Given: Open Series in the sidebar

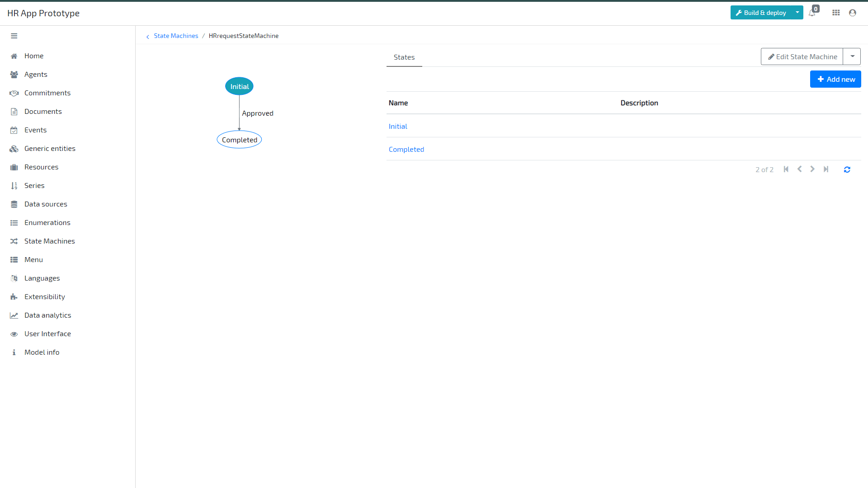Looking at the screenshot, I should pos(34,186).
